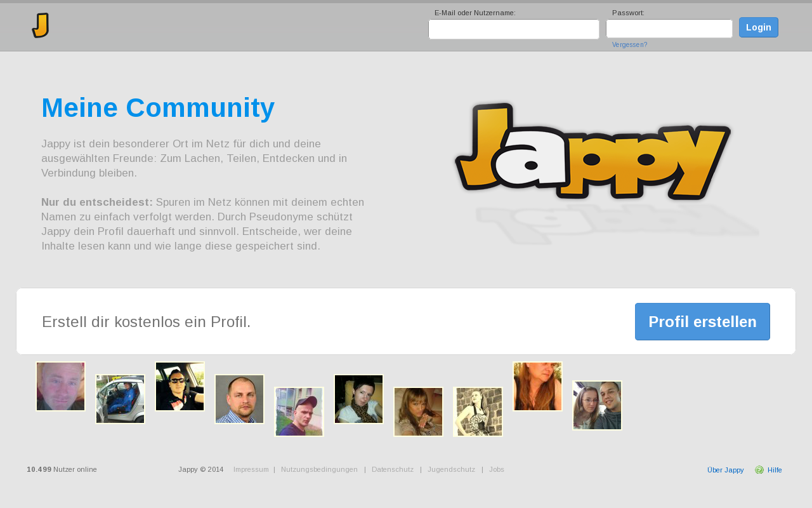Open the Jugendschutz link
This screenshot has width=812, height=508.
(x=451, y=469)
